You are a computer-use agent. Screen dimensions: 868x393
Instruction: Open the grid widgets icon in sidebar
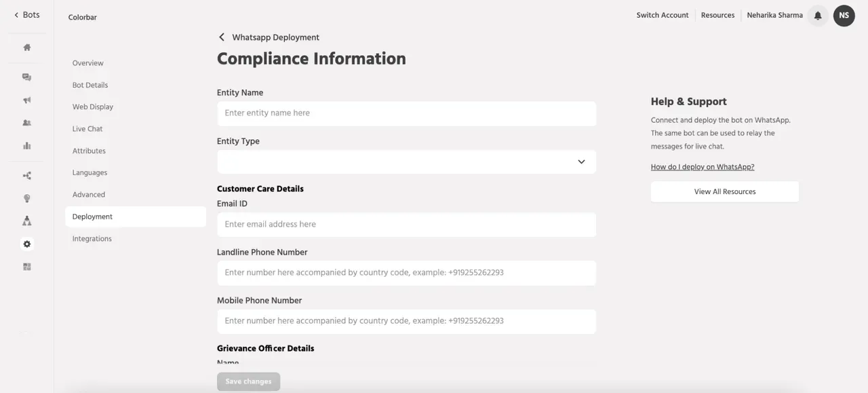click(27, 267)
